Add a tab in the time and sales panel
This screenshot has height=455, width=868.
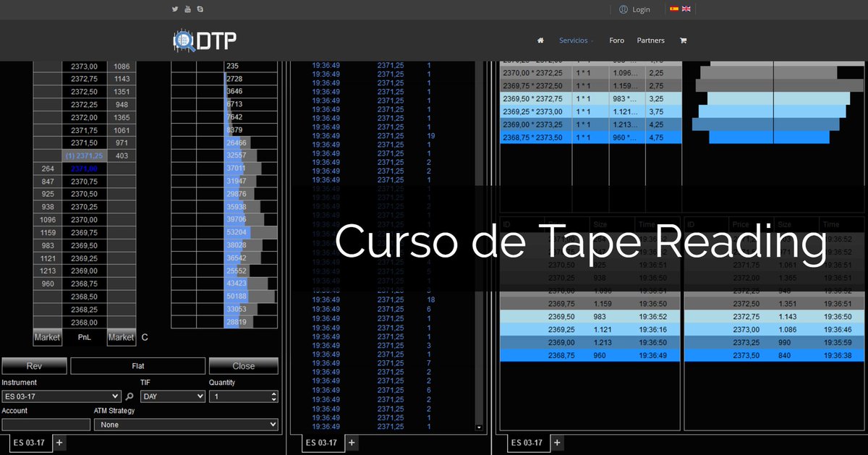[352, 443]
